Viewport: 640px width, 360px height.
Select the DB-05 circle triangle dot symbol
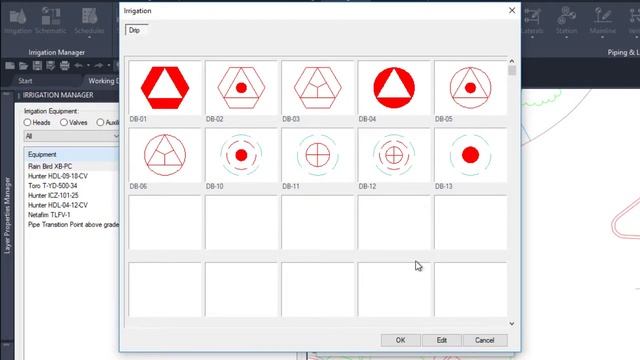(x=470, y=88)
